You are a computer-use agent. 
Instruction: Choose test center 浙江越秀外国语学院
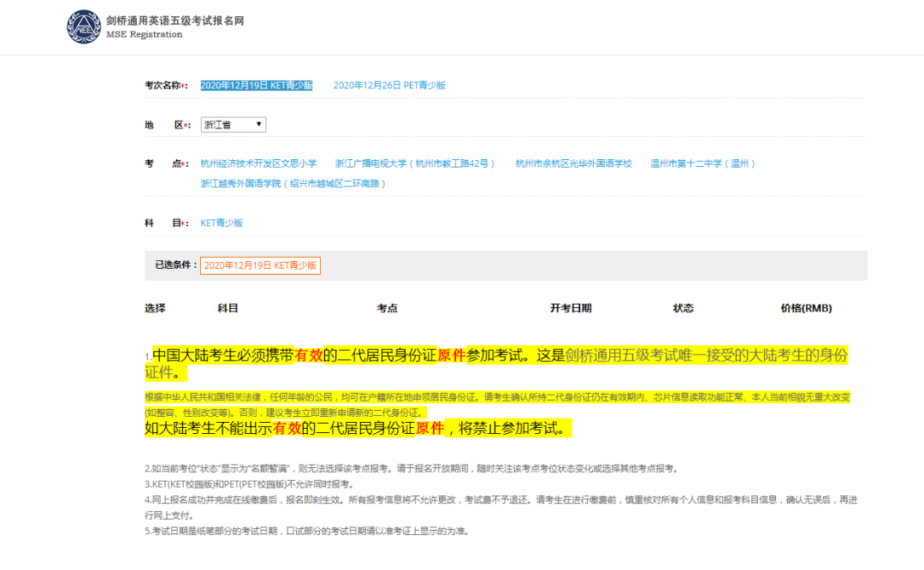point(293,183)
